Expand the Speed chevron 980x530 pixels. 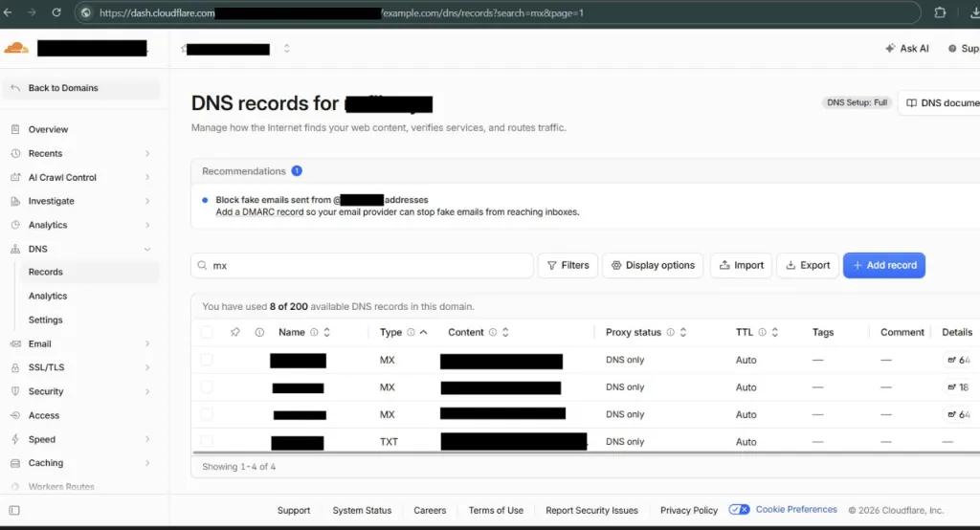(147, 439)
